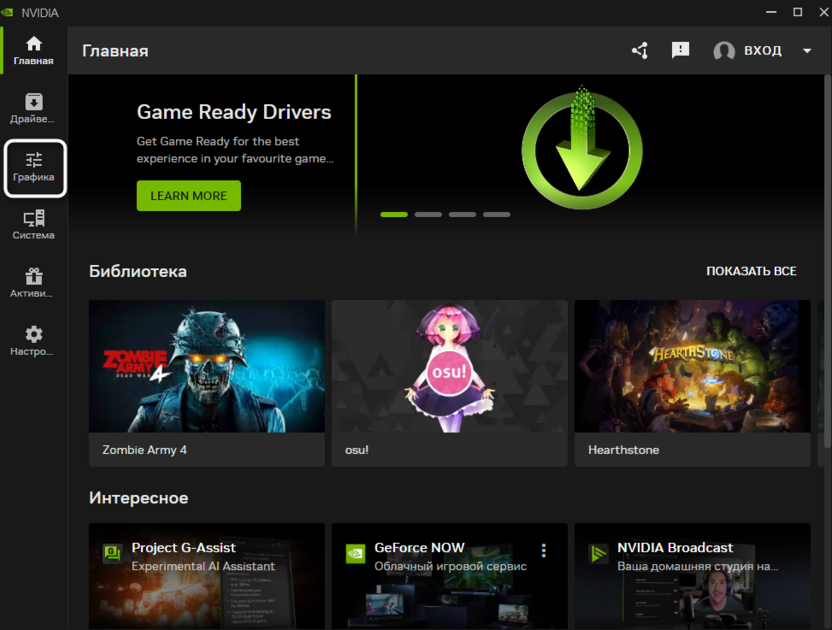Open the Графика graphics settings section

(34, 167)
